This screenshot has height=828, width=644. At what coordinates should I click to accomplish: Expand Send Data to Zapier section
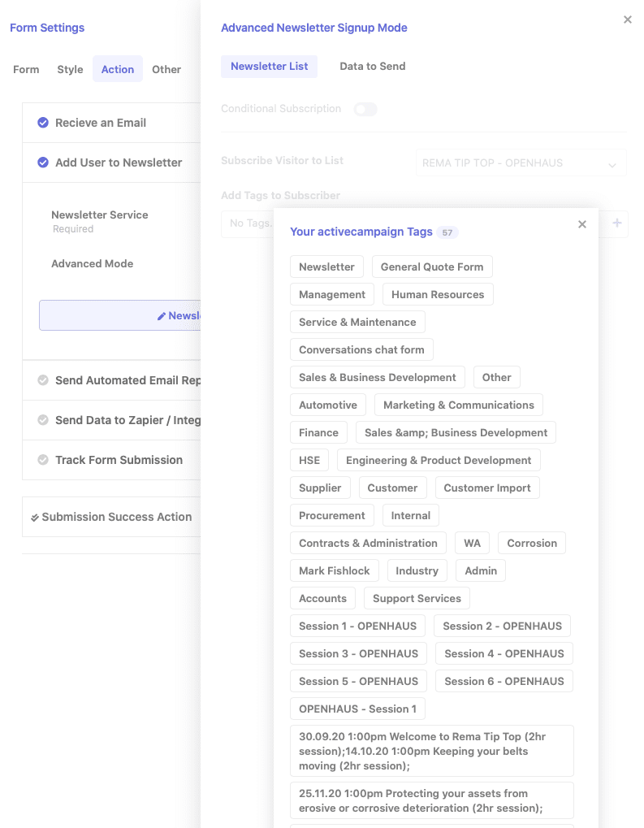pyautogui.click(x=127, y=420)
